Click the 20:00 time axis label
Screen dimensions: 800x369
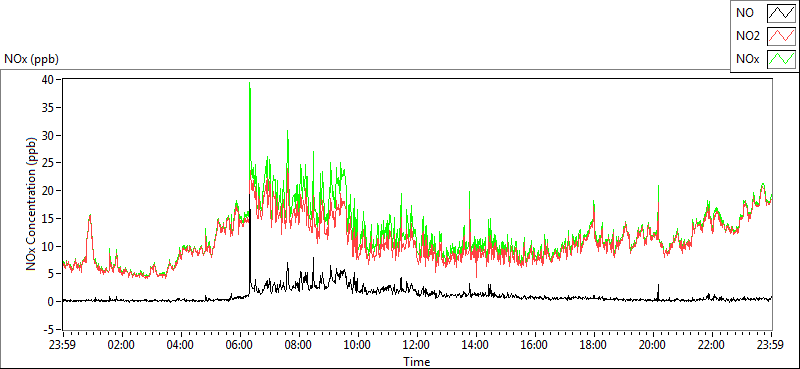(x=653, y=344)
